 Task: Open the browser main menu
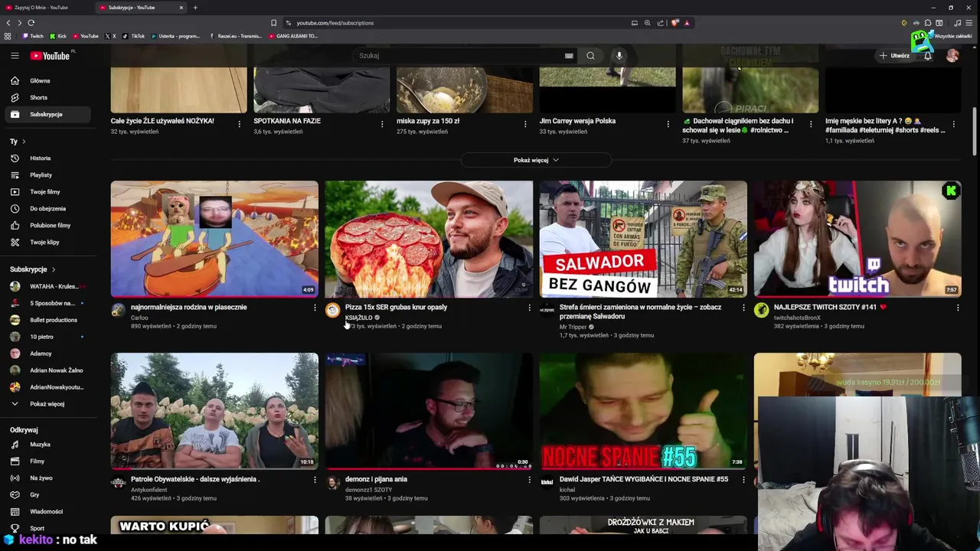click(969, 23)
